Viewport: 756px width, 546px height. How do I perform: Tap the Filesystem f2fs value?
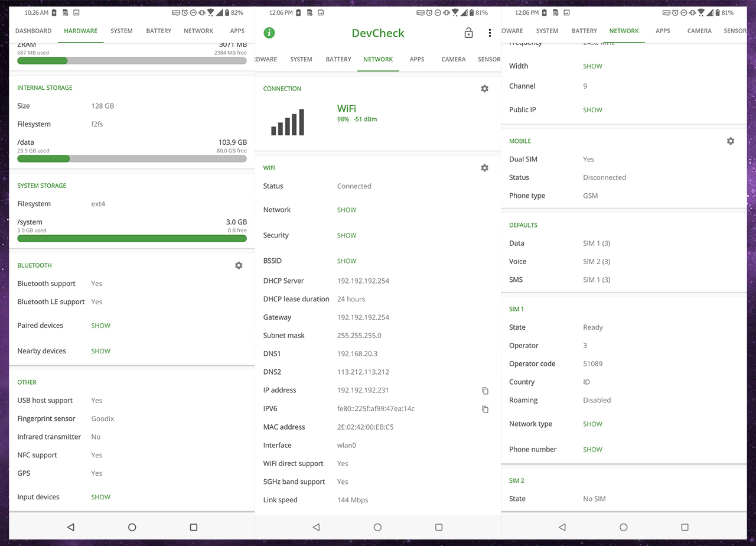(97, 124)
